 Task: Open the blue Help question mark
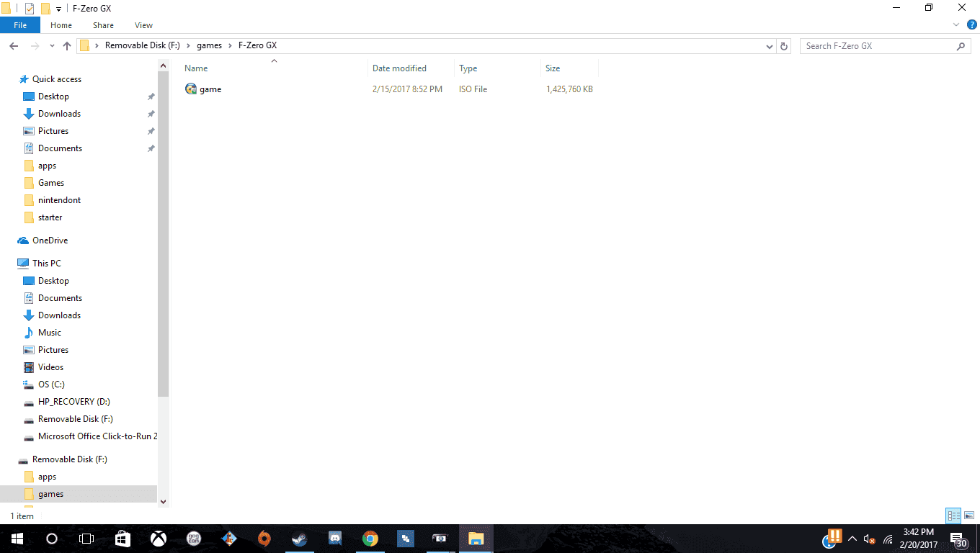pos(971,25)
